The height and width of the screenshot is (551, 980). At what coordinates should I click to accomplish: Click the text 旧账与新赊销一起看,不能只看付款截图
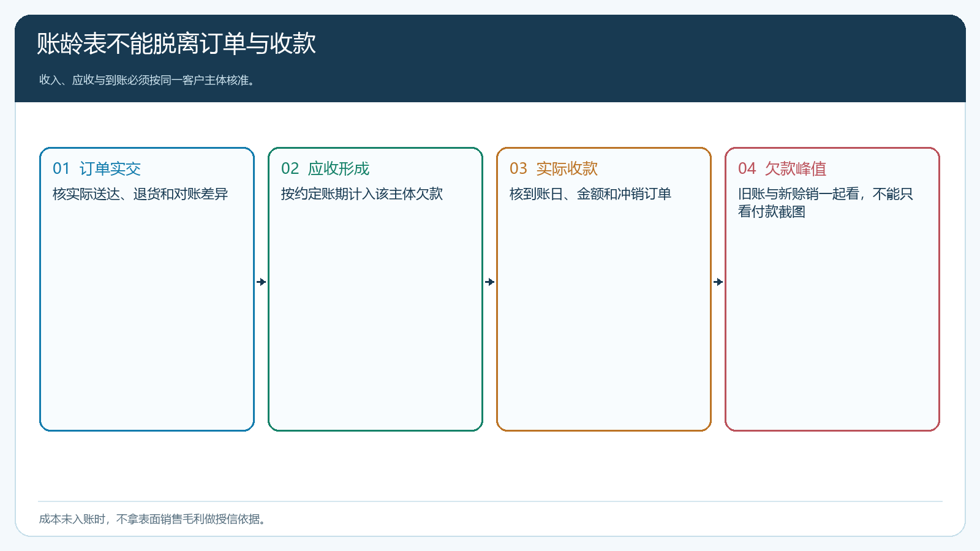coord(826,203)
